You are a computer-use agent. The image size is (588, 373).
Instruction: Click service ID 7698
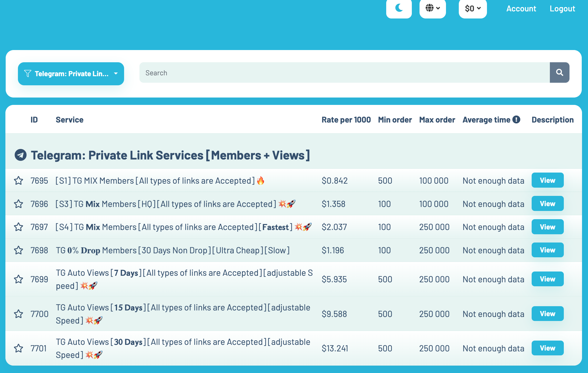pyautogui.click(x=39, y=250)
